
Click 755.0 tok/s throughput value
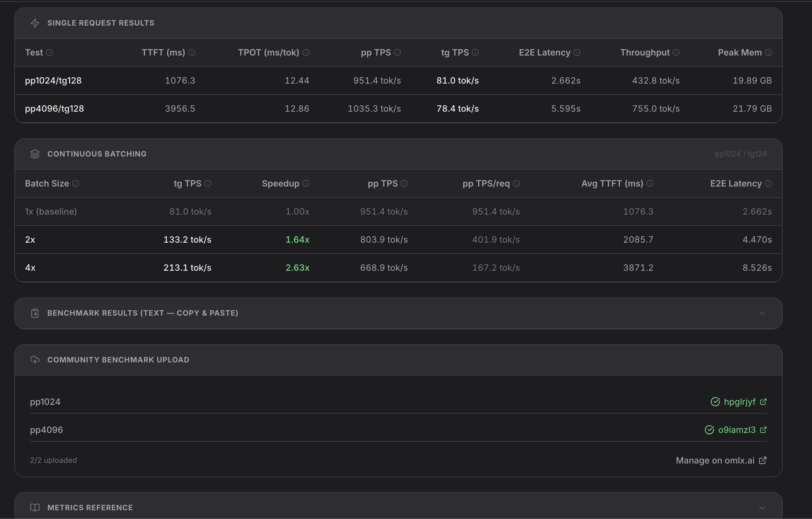(656, 109)
